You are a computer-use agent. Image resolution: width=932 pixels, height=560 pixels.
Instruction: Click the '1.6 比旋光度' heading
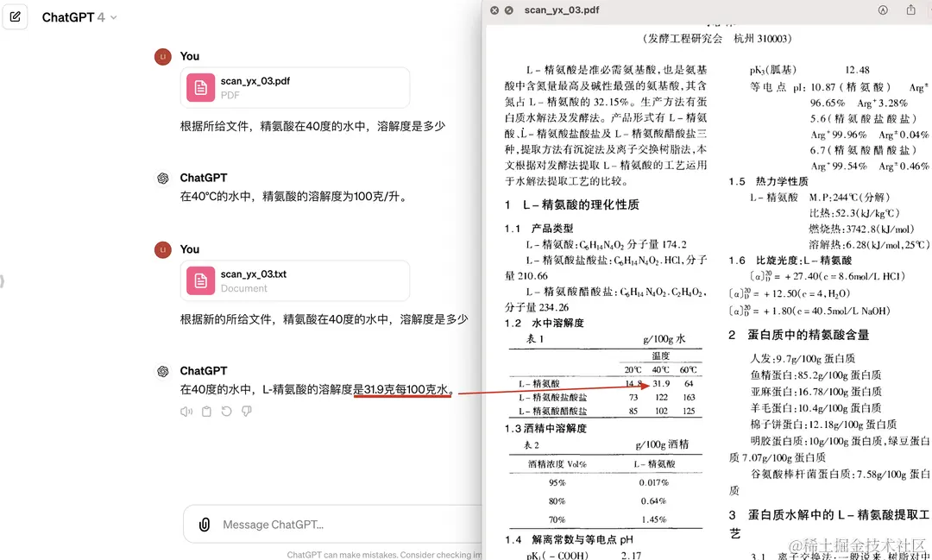click(x=790, y=261)
